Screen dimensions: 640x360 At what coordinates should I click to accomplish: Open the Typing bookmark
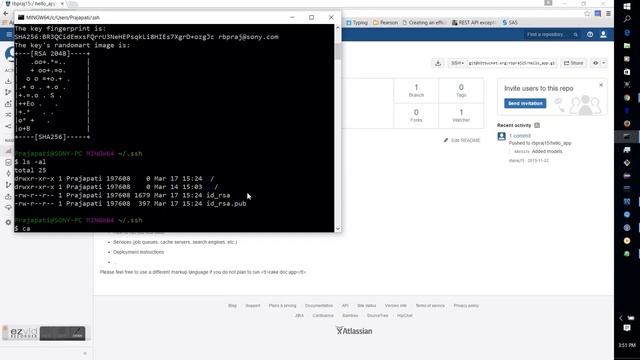coord(357,23)
